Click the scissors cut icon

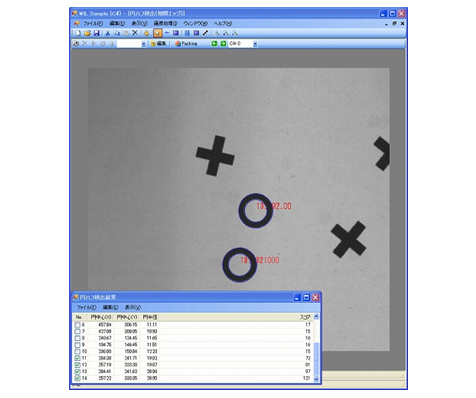coord(108,33)
